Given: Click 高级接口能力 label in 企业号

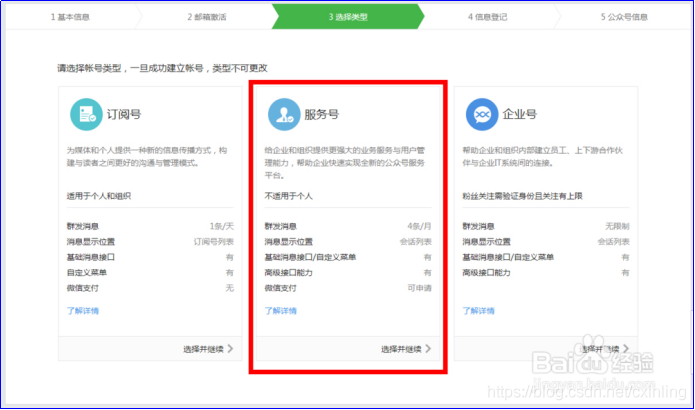Looking at the screenshot, I should (x=487, y=273).
